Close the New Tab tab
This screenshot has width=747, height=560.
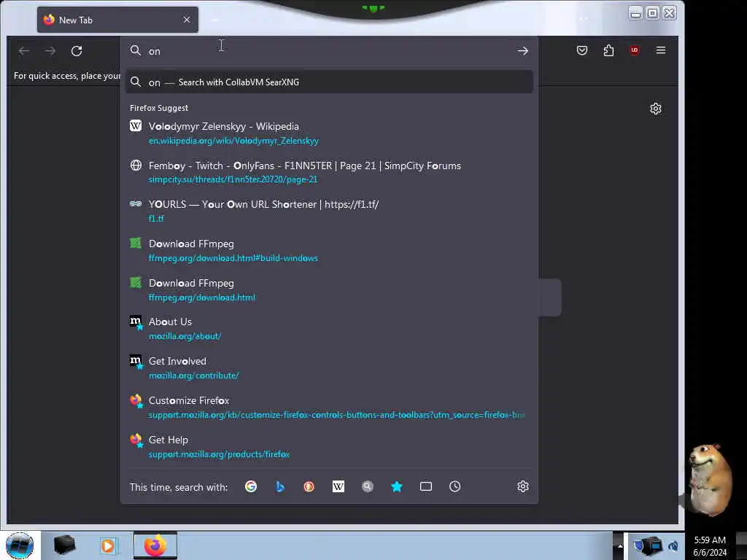[x=187, y=20]
